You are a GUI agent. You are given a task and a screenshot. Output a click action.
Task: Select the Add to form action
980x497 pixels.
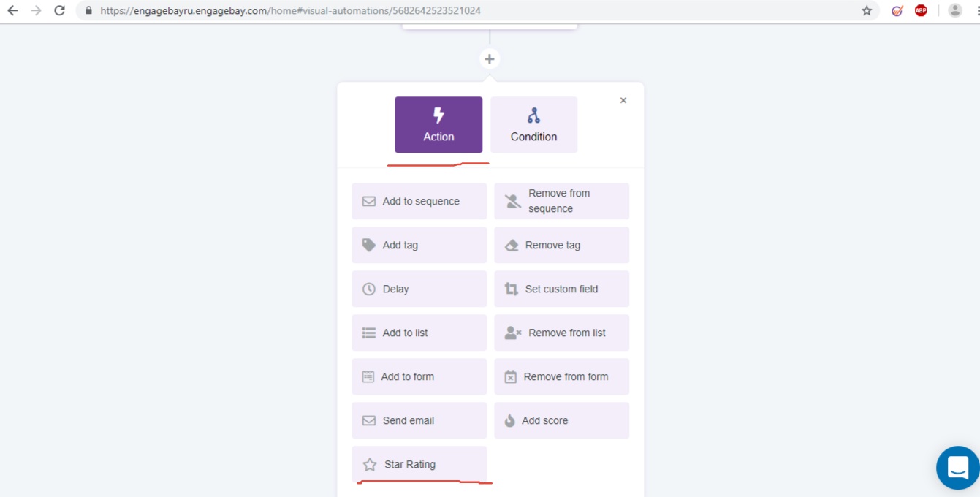pos(419,376)
